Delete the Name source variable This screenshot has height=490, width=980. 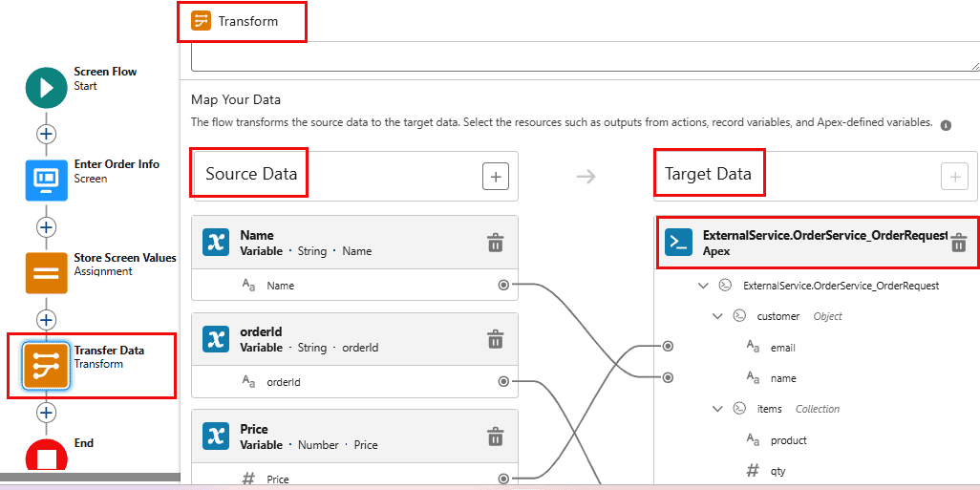click(x=495, y=242)
